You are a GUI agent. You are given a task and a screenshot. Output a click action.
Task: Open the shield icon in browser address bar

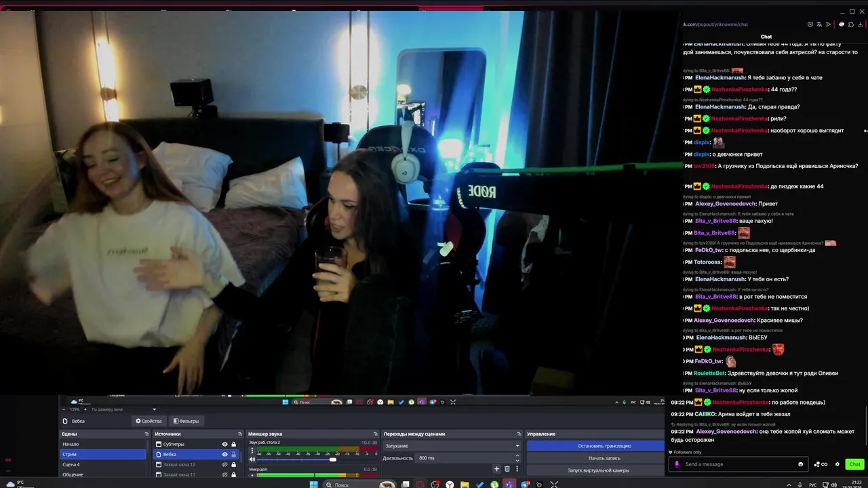click(x=810, y=24)
